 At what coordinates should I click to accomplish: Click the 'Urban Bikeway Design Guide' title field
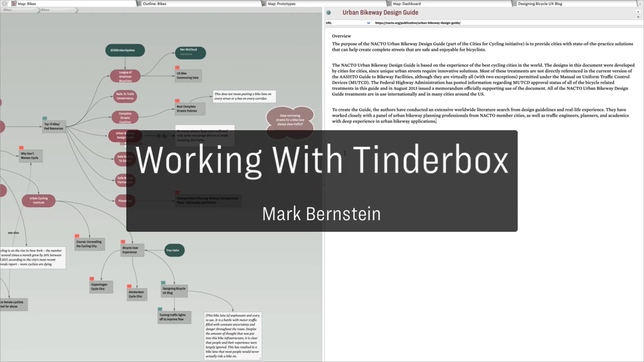point(380,13)
